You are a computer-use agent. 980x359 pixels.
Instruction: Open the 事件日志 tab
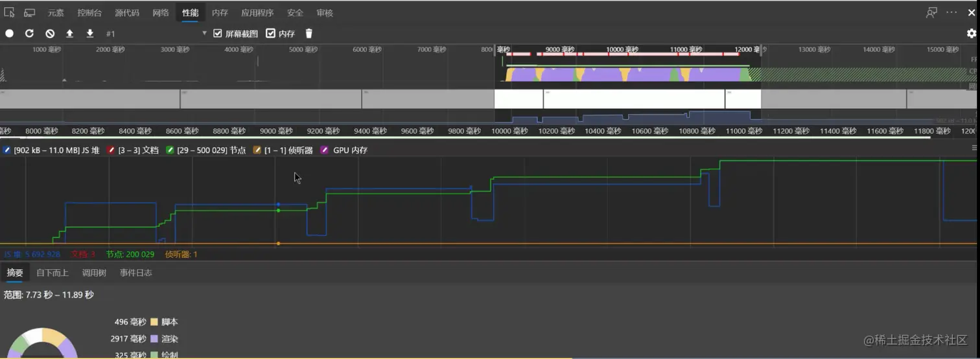tap(136, 273)
